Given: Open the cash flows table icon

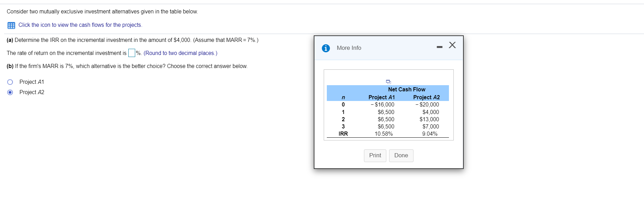Looking at the screenshot, I should [11, 25].
